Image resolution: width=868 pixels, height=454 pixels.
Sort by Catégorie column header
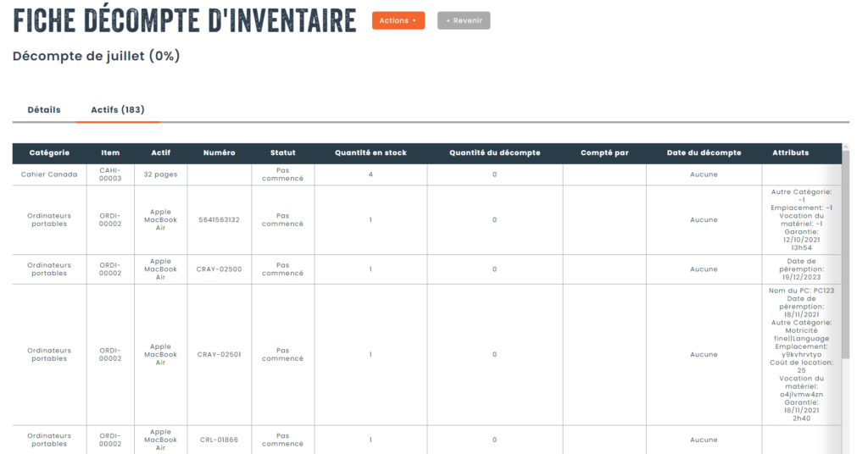[x=49, y=153]
